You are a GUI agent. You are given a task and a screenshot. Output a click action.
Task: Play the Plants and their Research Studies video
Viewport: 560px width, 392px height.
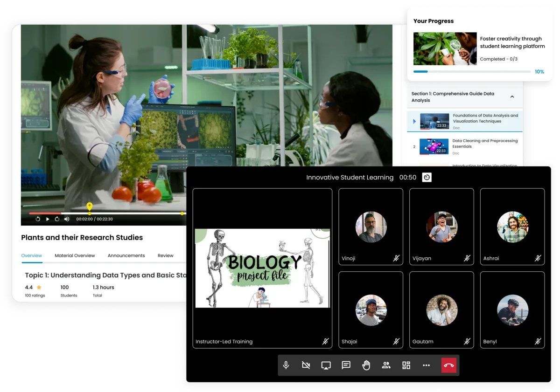tap(47, 219)
